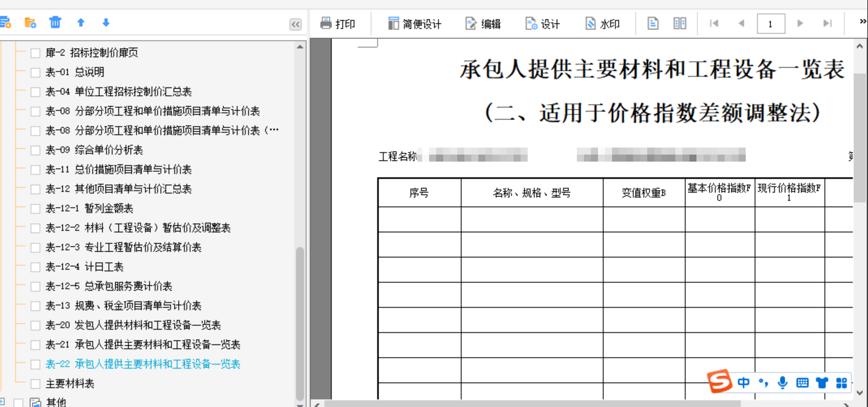868x407 pixels.
Task: Click the trash delete icon
Action: (x=55, y=22)
